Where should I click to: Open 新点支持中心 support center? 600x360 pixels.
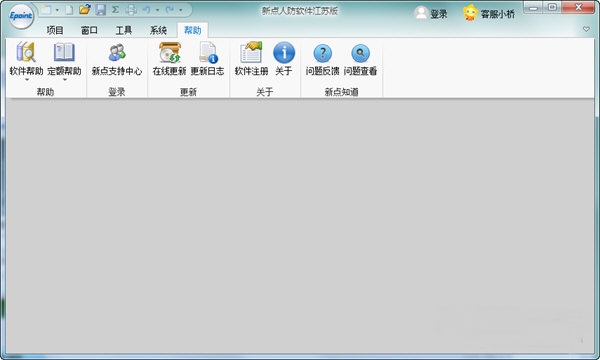click(117, 59)
